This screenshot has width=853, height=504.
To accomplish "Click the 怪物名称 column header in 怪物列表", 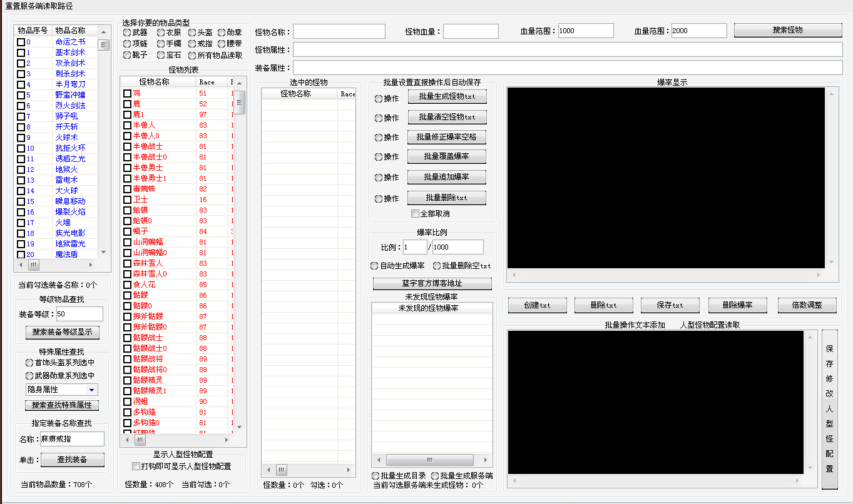I will pyautogui.click(x=159, y=82).
